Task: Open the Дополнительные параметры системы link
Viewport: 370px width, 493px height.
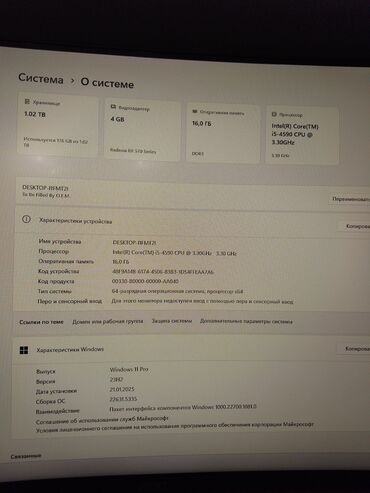Action: [x=246, y=321]
